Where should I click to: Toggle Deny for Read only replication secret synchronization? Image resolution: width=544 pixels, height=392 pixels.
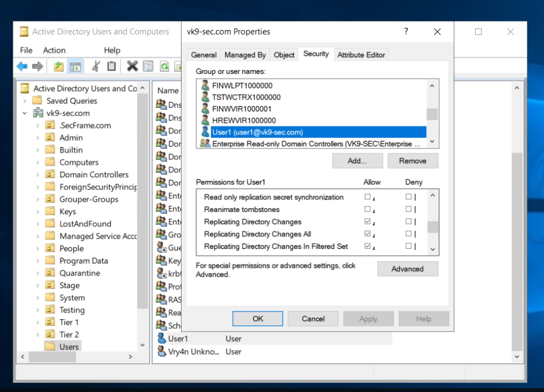pyautogui.click(x=409, y=197)
